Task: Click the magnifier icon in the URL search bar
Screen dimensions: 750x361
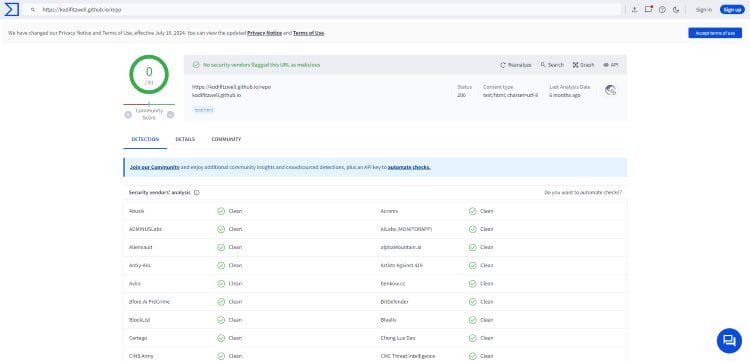Action: click(x=33, y=10)
